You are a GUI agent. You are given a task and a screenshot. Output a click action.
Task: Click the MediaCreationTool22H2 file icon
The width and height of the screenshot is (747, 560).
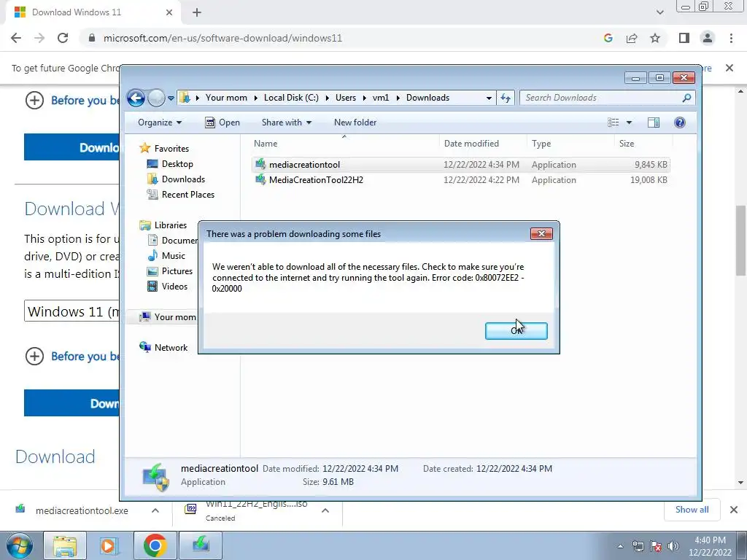[x=260, y=179]
